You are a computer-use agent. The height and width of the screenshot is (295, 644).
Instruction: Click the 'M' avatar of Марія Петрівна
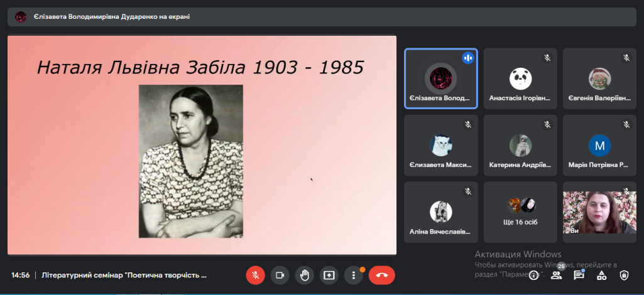pos(599,146)
